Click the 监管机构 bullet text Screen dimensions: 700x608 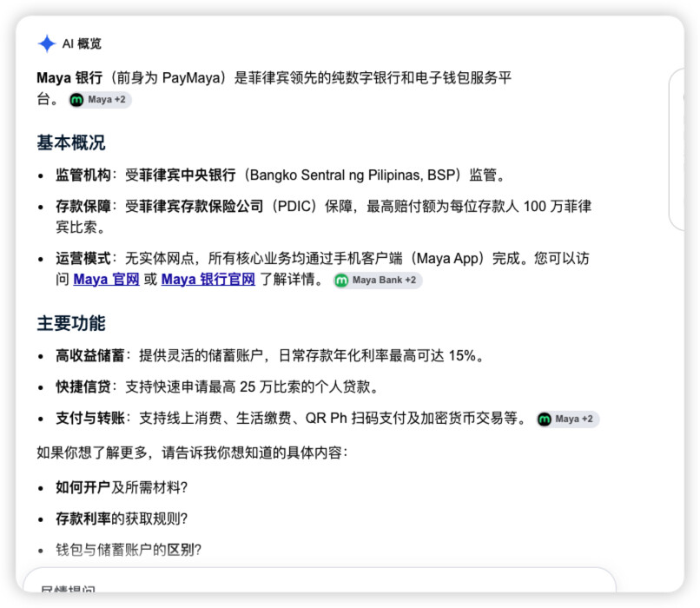click(280, 175)
